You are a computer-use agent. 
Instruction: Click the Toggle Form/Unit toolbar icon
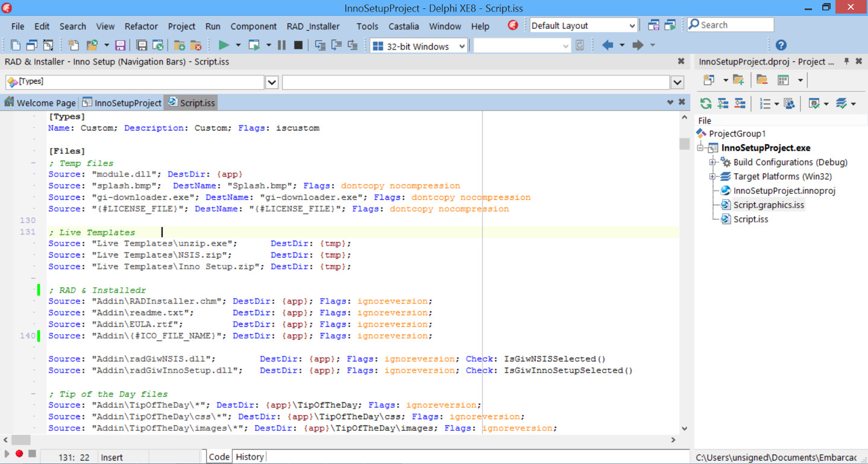[x=48, y=45]
